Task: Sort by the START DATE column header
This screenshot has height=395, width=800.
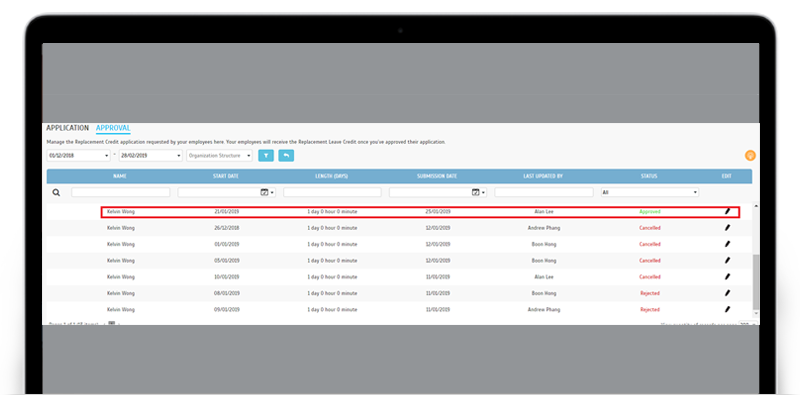Action: pos(226,176)
